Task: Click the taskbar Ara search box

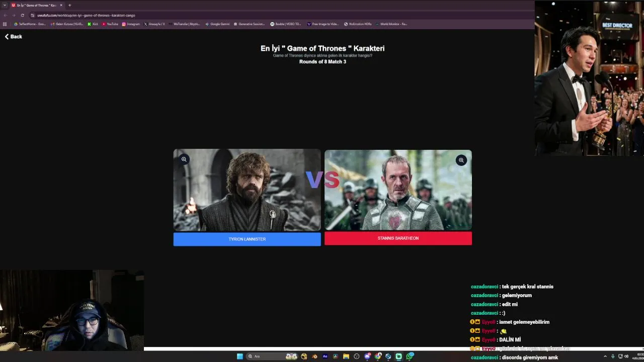Action: [x=272, y=356]
